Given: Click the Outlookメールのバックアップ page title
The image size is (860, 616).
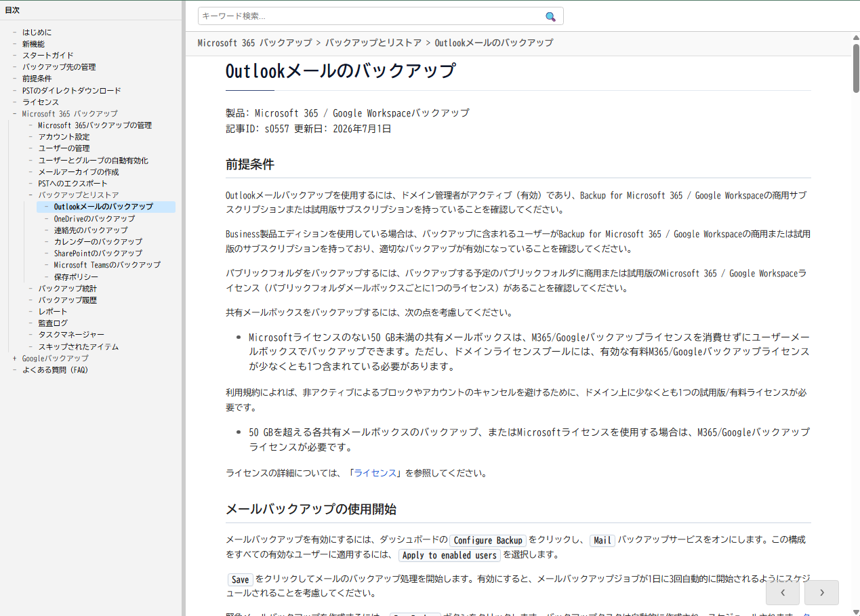Looking at the screenshot, I should [341, 71].
